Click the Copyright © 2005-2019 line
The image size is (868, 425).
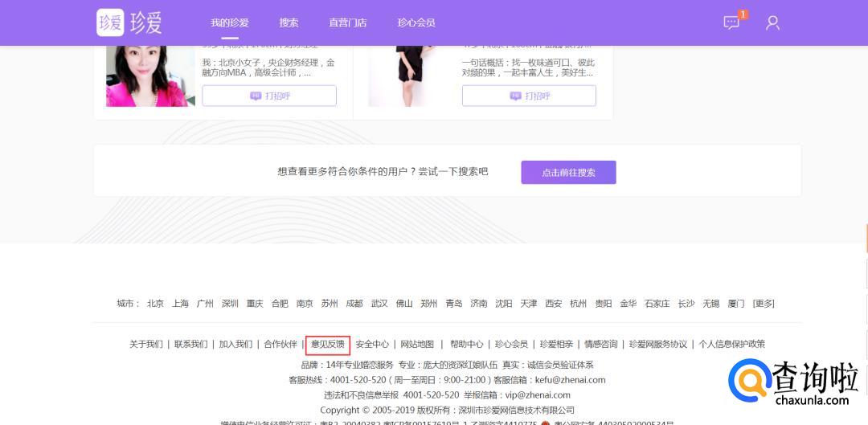pyautogui.click(x=448, y=410)
